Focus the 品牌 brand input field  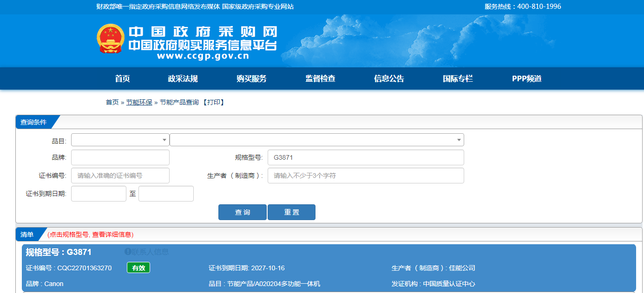(120, 157)
